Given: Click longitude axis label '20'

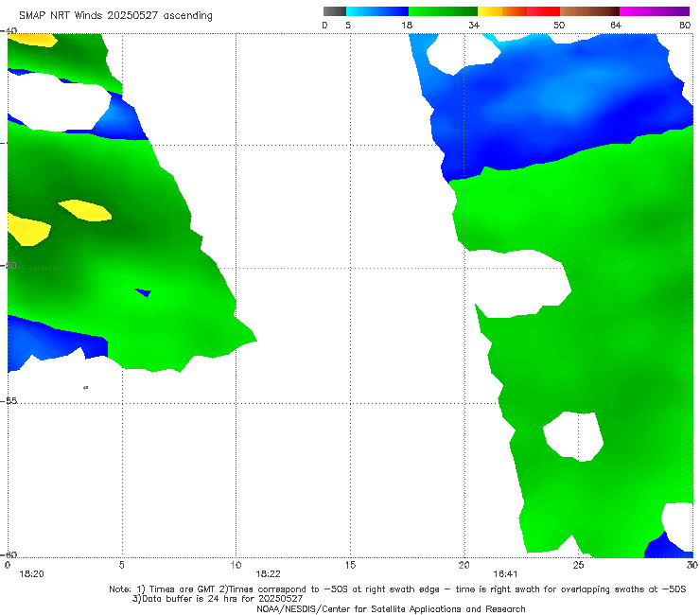Looking at the screenshot, I should click(464, 566).
